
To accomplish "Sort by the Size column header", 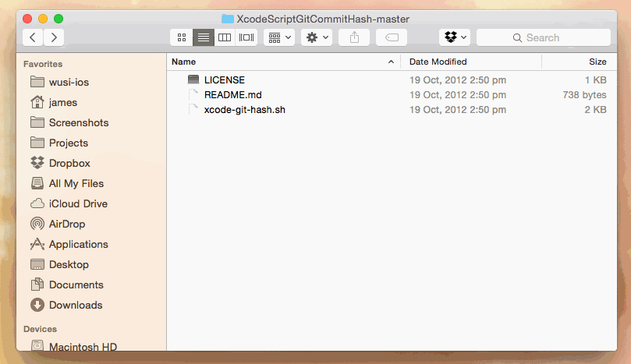I will pyautogui.click(x=580, y=62).
